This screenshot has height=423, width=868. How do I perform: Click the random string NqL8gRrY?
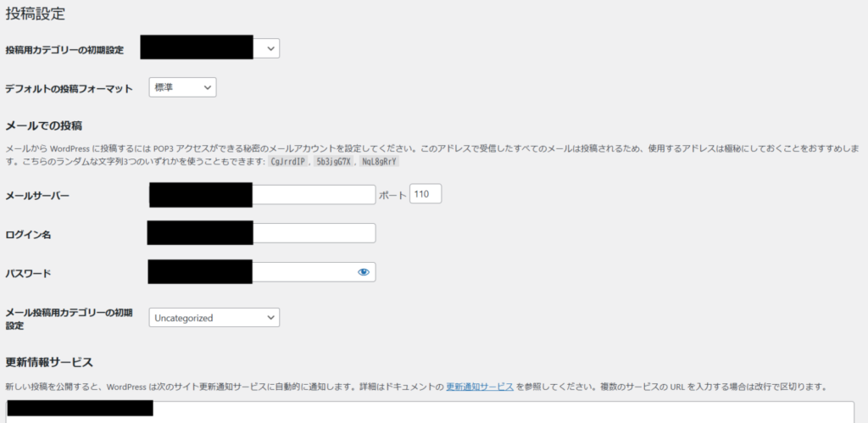click(380, 162)
